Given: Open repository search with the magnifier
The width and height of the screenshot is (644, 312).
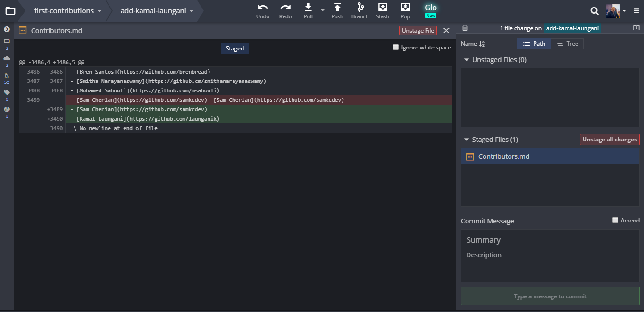Looking at the screenshot, I should pos(594,10).
